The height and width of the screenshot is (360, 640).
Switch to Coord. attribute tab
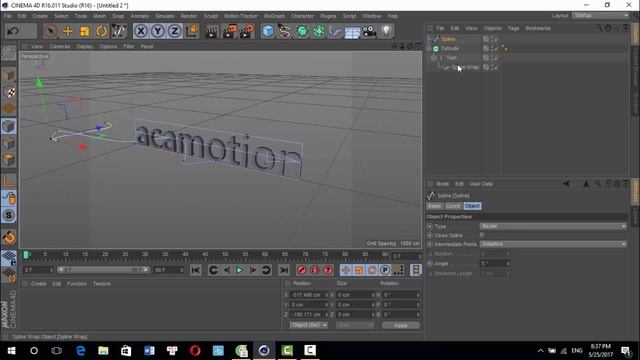point(453,206)
